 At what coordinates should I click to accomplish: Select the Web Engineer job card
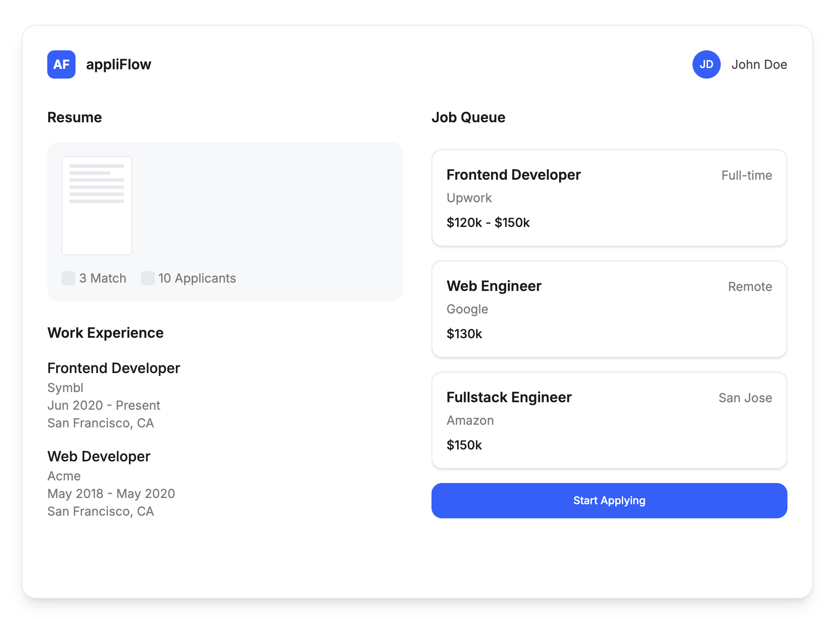[609, 309]
